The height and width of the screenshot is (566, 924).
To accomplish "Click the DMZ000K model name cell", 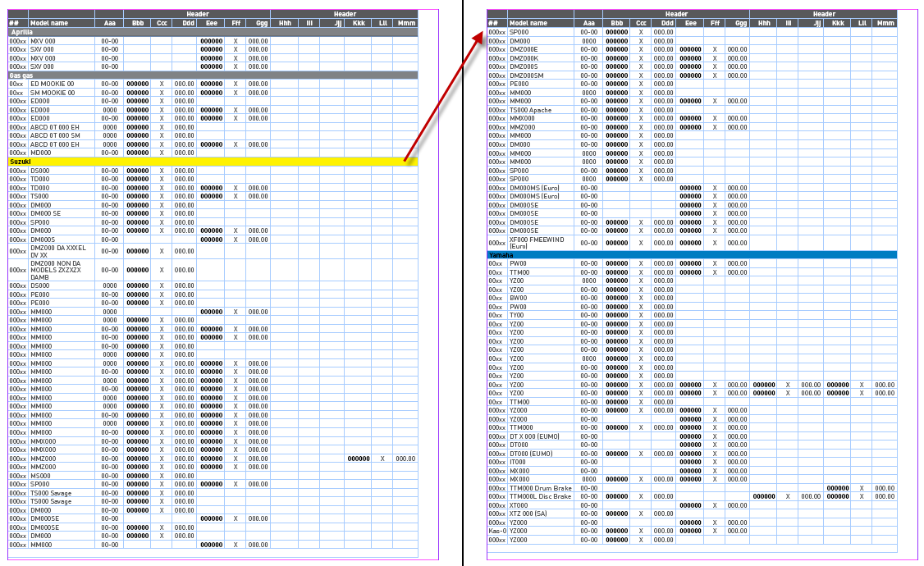I will [x=541, y=58].
